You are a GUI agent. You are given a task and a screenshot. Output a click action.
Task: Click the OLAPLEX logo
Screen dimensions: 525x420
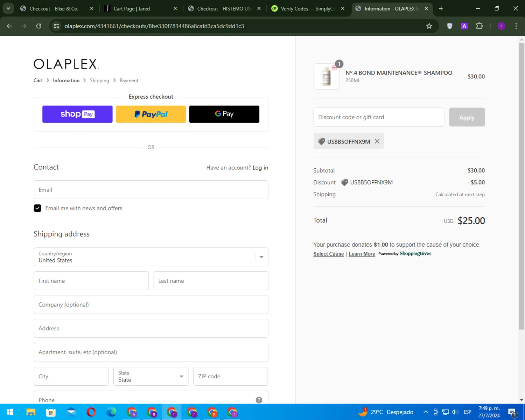(66, 64)
